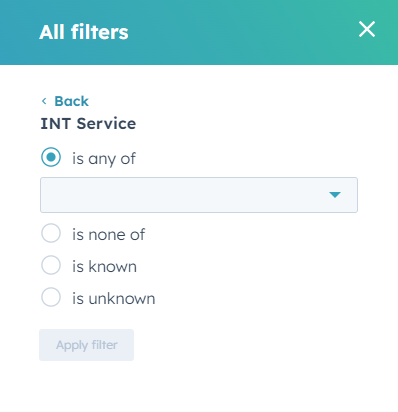398x412 pixels.
Task: Open the INT Service values dropdown
Action: (199, 195)
